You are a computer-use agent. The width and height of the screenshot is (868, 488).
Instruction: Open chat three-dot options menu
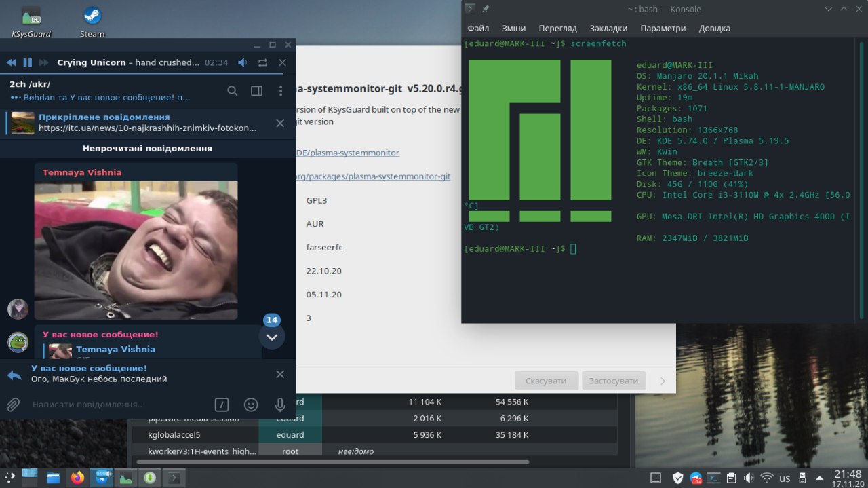281,91
